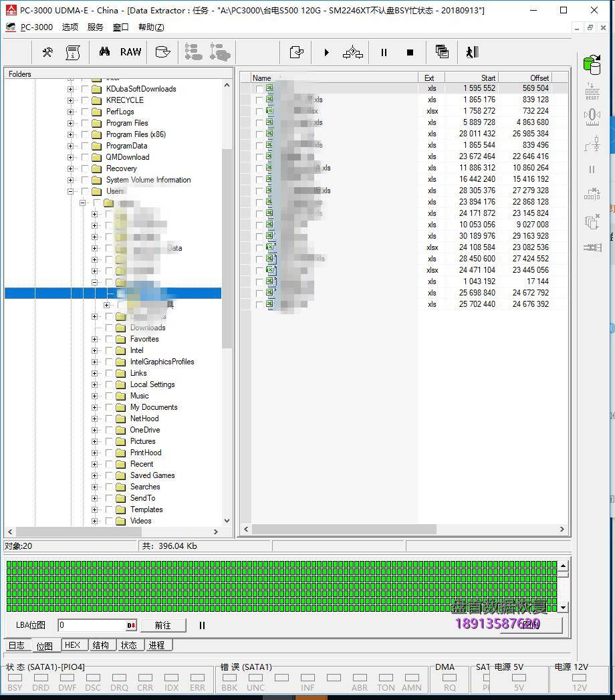Open the hammer and wrench settings tool
This screenshot has width=615, height=700.
tap(47, 52)
